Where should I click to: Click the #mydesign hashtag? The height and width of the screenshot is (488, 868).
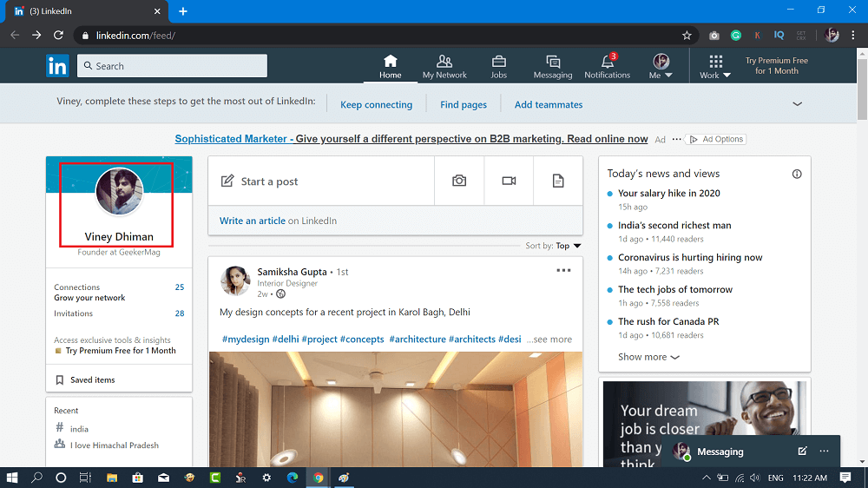point(246,339)
